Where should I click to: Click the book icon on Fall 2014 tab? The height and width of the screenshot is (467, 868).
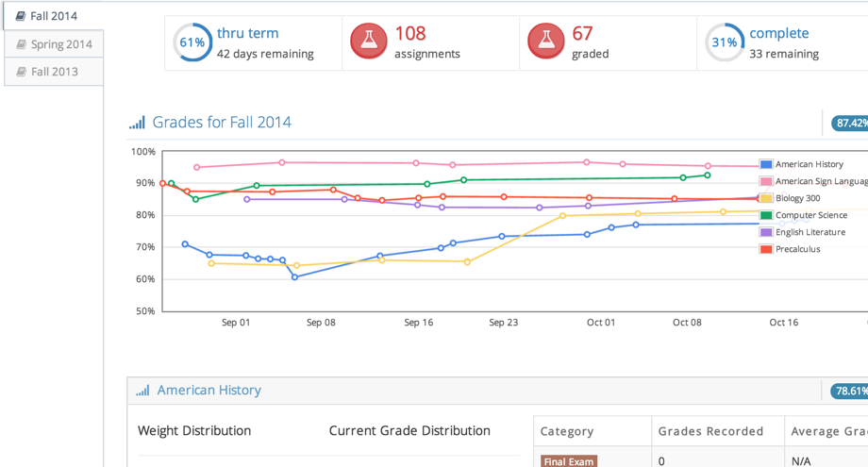point(21,16)
